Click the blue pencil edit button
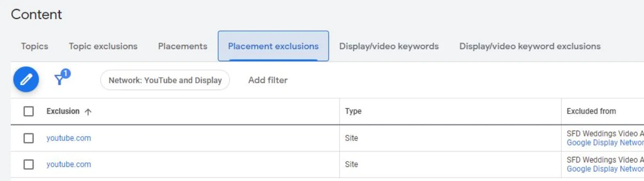This screenshot has width=644, height=181. pyautogui.click(x=26, y=79)
